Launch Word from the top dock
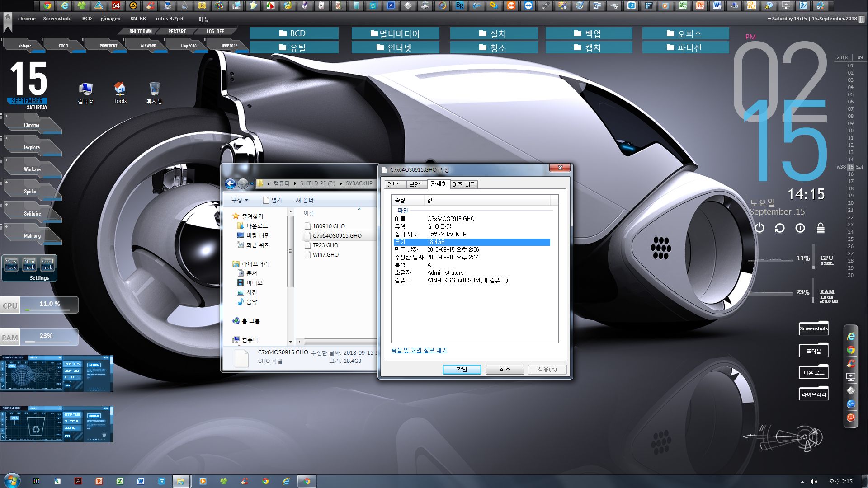Image resolution: width=868 pixels, height=488 pixels. tap(717, 5)
